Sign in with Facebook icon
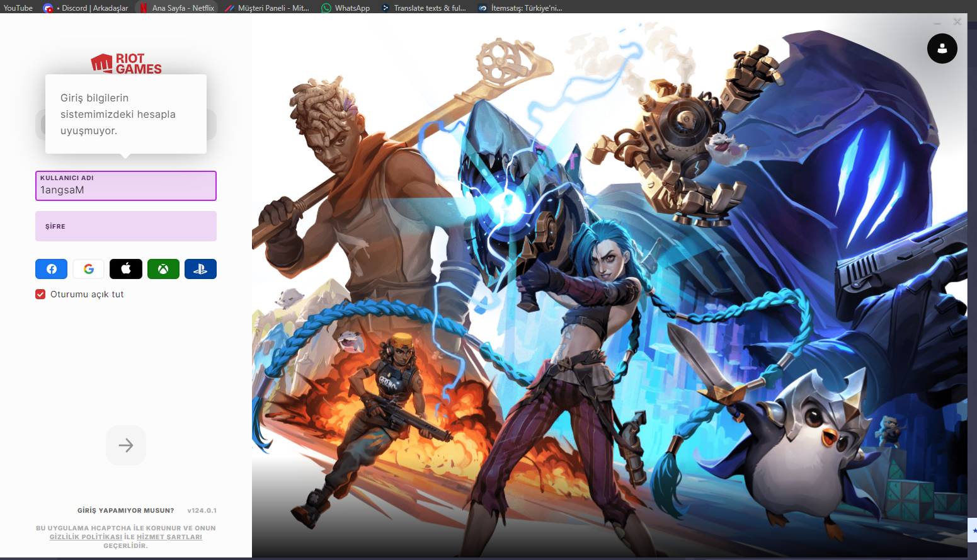The width and height of the screenshot is (977, 560). (51, 269)
